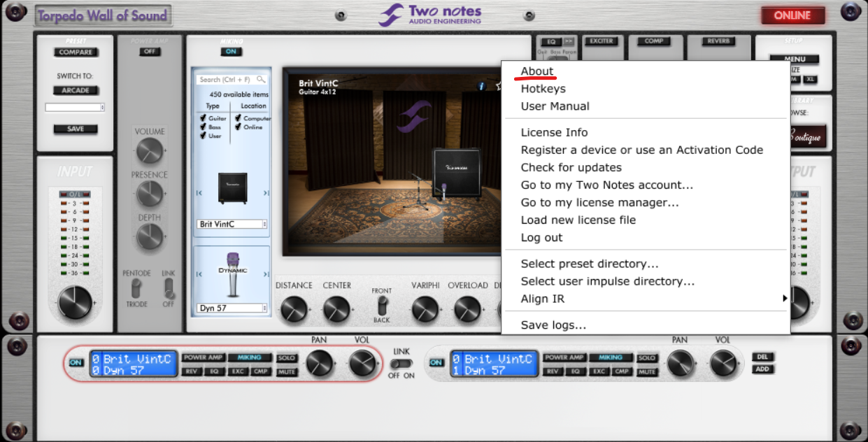The image size is (868, 442).
Task: Select the previous cabinet with the left arrow
Action: tap(199, 193)
